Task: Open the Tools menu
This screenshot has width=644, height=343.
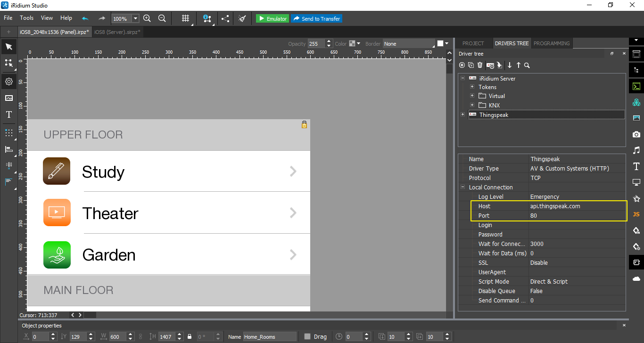Action: [26, 18]
